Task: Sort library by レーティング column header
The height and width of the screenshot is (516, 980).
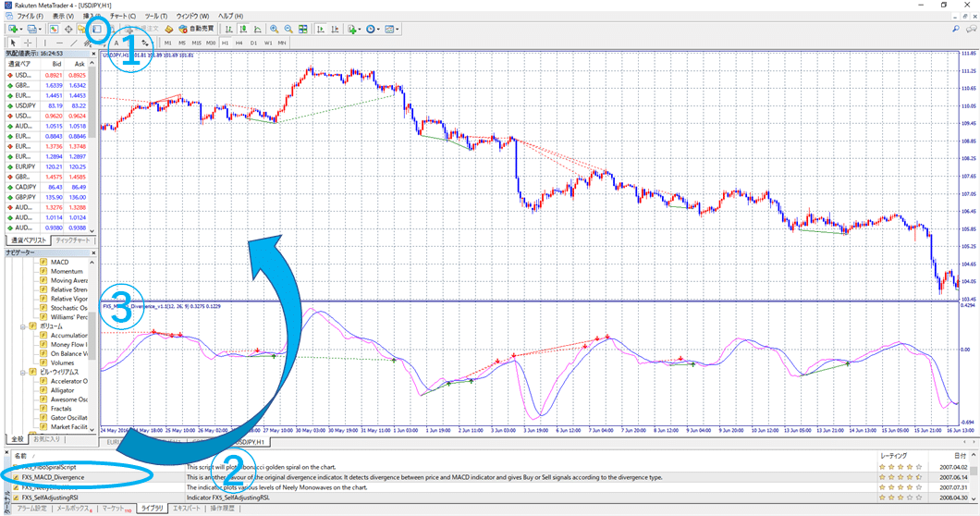Action: click(x=893, y=456)
